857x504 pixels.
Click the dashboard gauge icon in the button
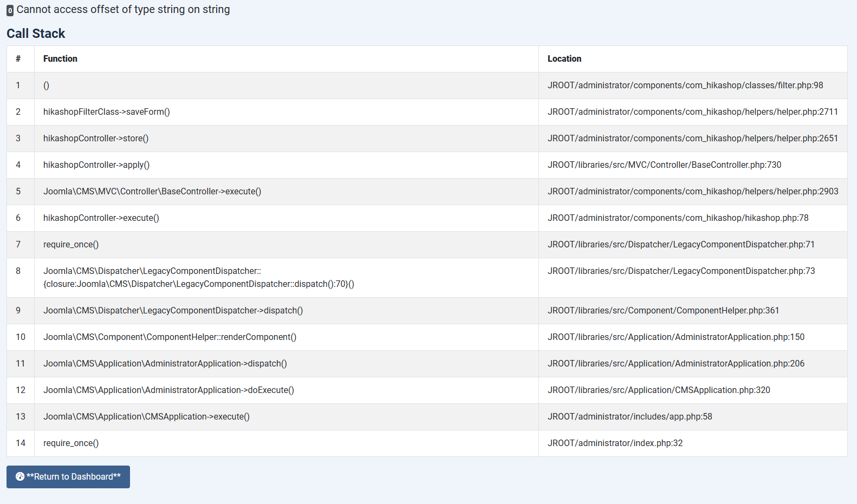20,476
